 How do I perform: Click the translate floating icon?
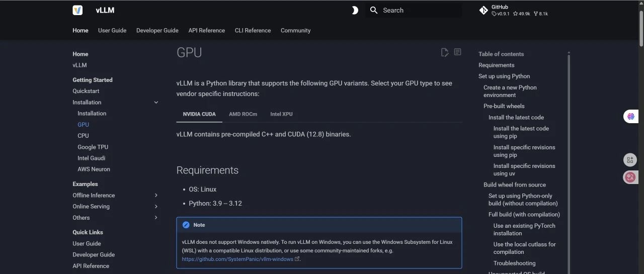coord(630,177)
